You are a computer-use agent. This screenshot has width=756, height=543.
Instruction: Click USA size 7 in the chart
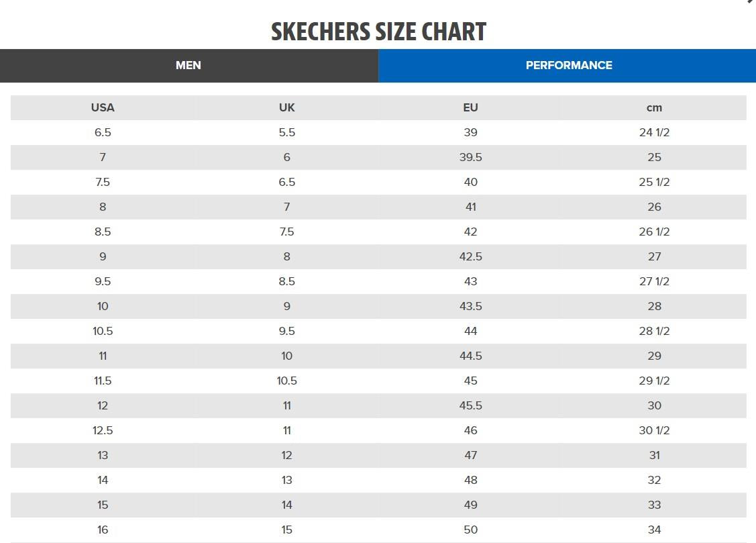pos(102,157)
